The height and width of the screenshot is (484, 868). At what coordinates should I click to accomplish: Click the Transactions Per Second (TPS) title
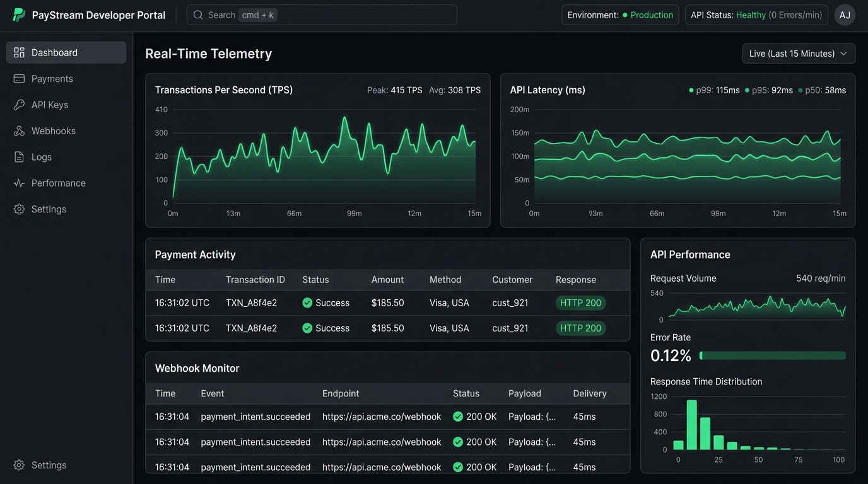pyautogui.click(x=224, y=90)
